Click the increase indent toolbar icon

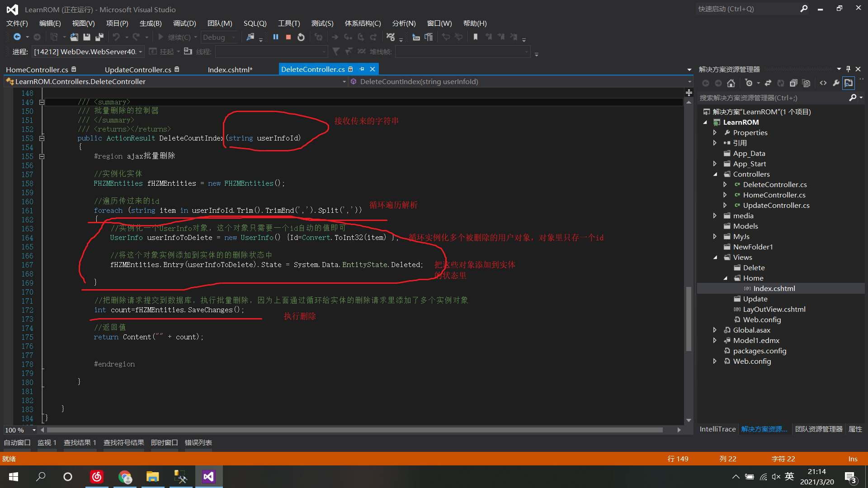point(429,37)
